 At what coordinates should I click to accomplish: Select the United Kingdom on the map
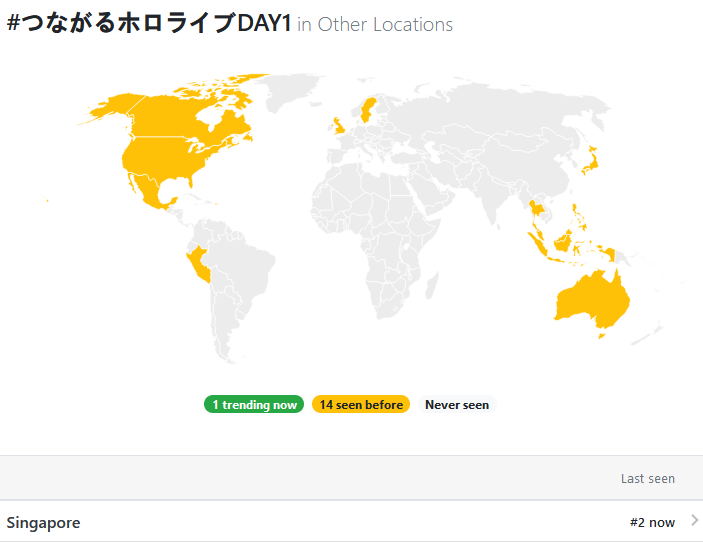338,127
